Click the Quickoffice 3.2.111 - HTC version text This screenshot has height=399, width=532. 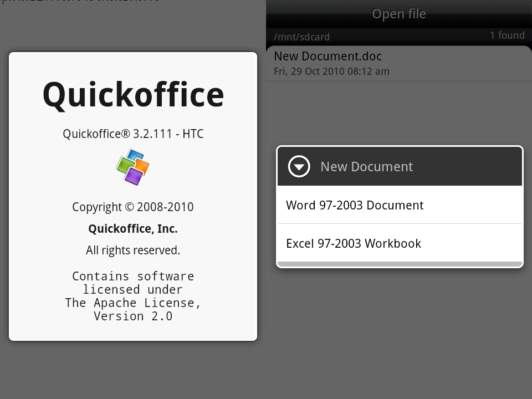[x=133, y=134]
